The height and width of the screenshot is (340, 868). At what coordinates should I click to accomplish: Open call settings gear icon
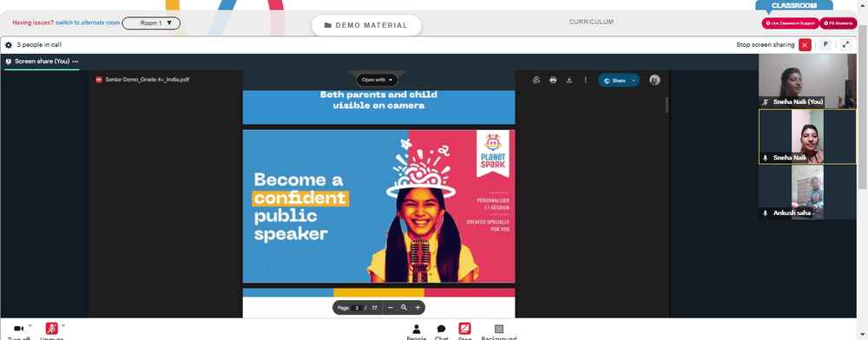9,45
